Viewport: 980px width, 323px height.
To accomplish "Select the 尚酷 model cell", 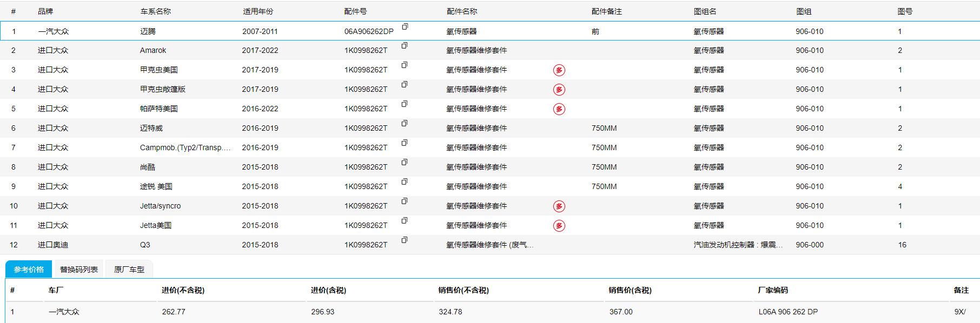I will tap(148, 167).
